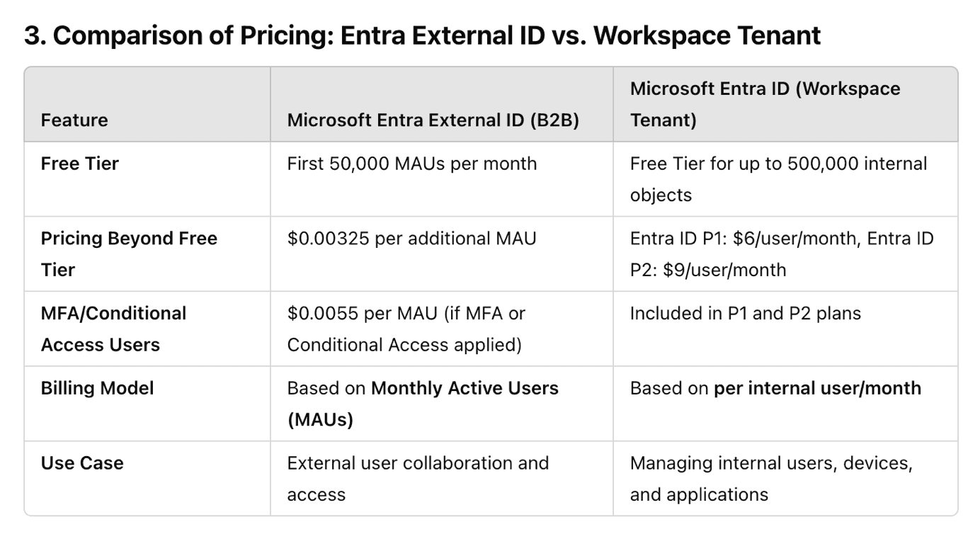Click the Microsoft Entra ID (Workspace Tenant) header
980x534 pixels.
point(765,104)
